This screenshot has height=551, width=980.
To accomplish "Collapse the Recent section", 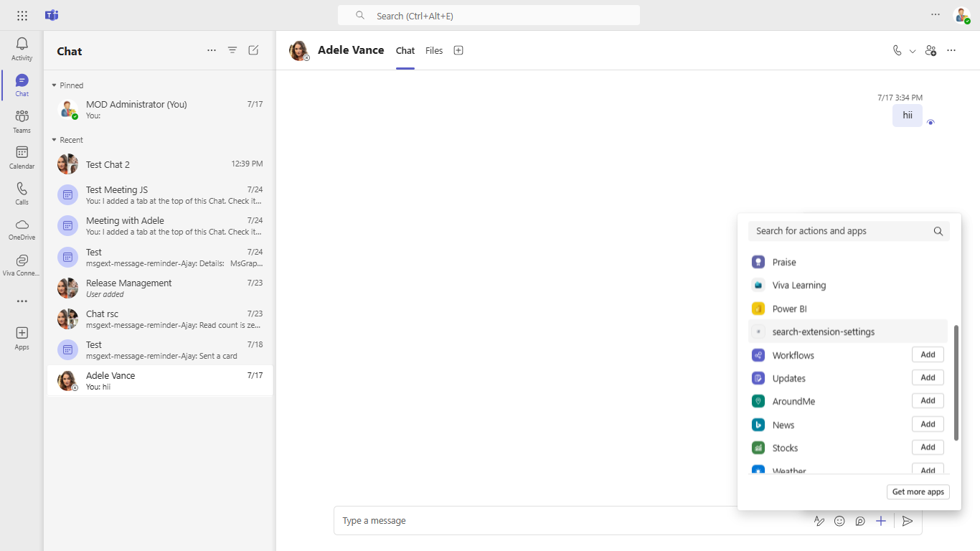I will click(54, 140).
